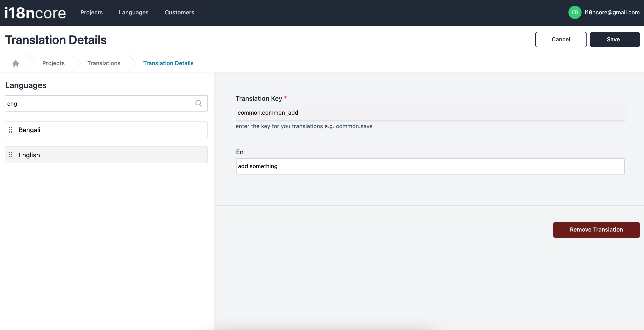
Task: Click Translation Details breadcrumb
Action: click(168, 63)
